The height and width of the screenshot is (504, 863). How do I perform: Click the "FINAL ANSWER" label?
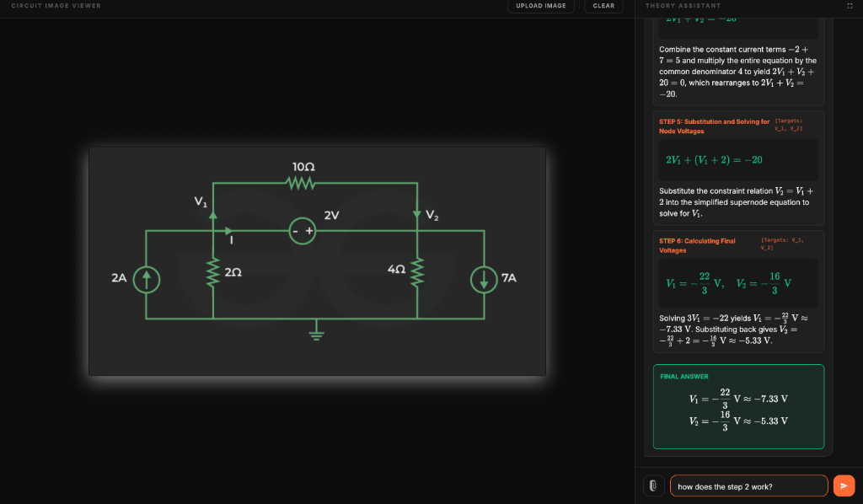pyautogui.click(x=684, y=377)
